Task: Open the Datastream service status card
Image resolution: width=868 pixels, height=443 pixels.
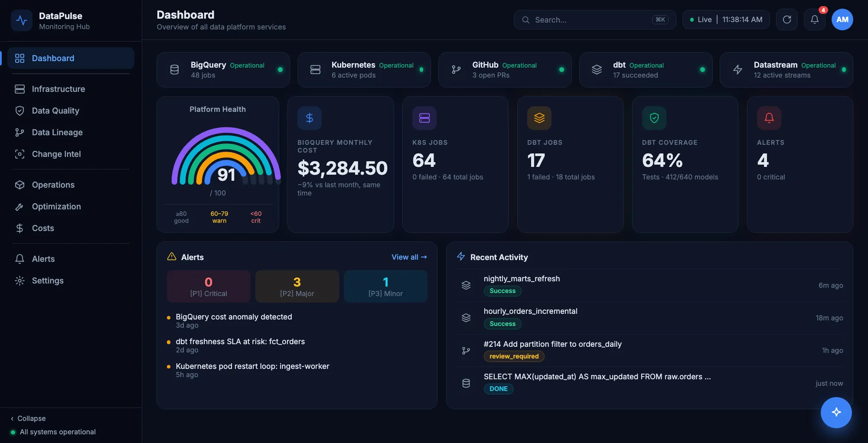Action: click(x=786, y=70)
